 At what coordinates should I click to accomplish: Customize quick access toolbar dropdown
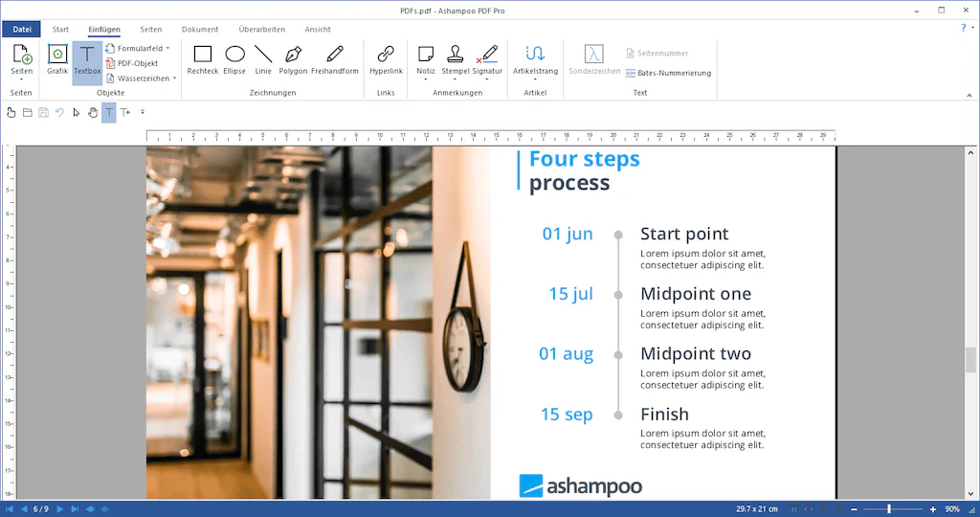click(143, 113)
